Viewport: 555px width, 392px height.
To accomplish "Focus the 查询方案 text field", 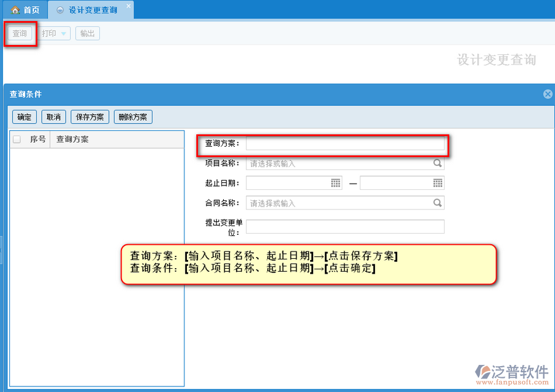I will point(345,144).
